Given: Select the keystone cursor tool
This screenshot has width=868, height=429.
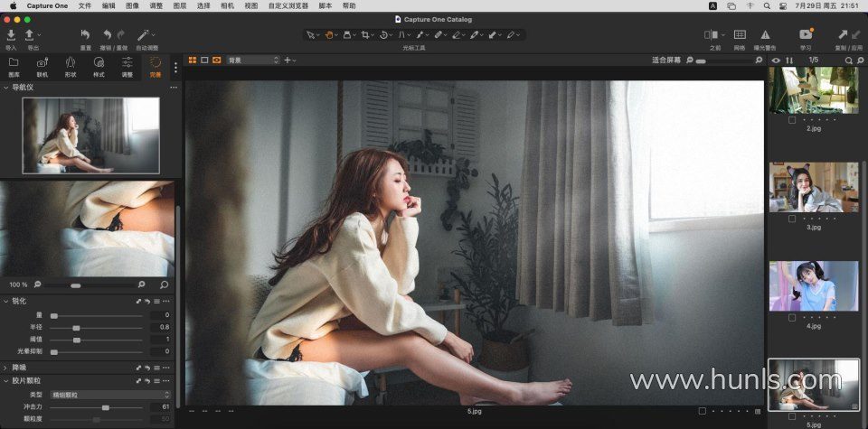Looking at the screenshot, I should coord(401,35).
